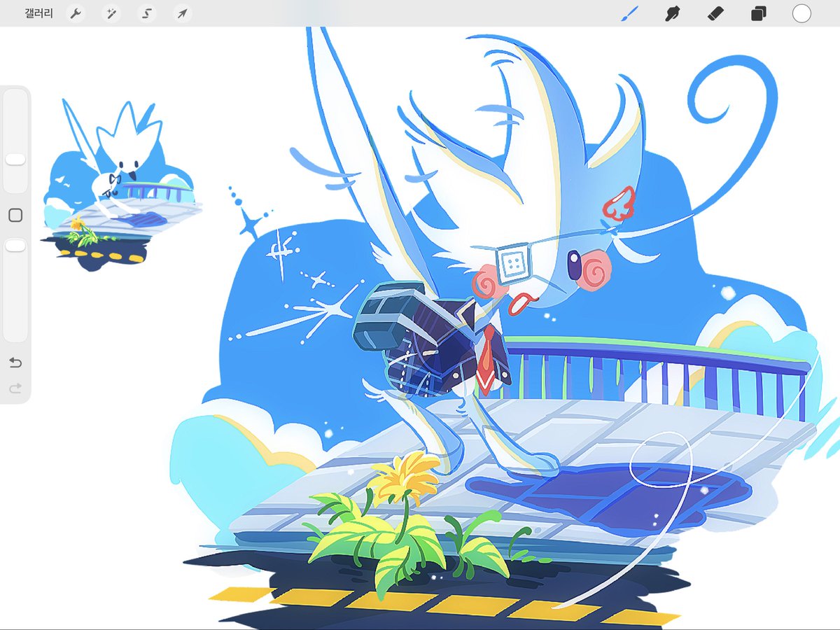Tap the square Modify eyedropper button
Image resolution: width=840 pixels, height=630 pixels.
click(15, 216)
